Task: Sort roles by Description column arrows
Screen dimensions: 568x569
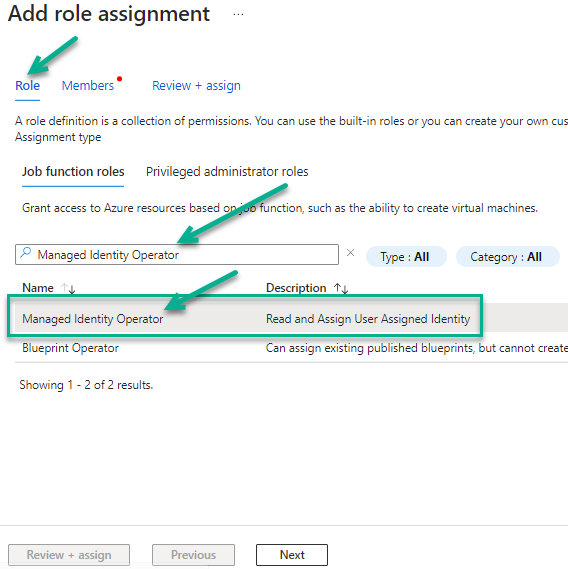Action: pyautogui.click(x=341, y=288)
